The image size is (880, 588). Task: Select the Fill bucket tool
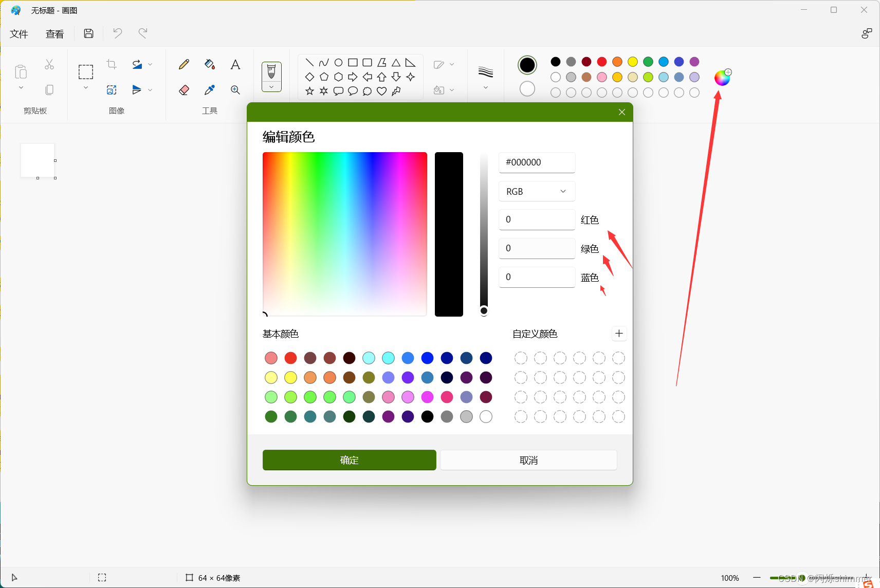point(210,64)
